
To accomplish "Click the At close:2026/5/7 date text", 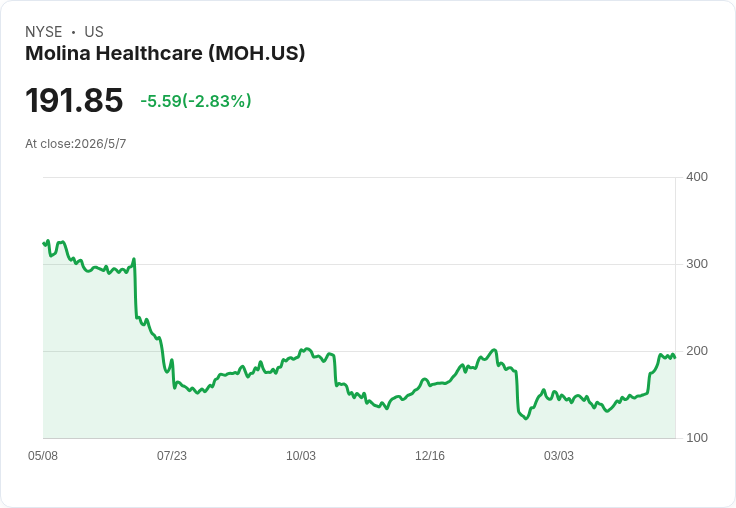I will click(x=76, y=144).
